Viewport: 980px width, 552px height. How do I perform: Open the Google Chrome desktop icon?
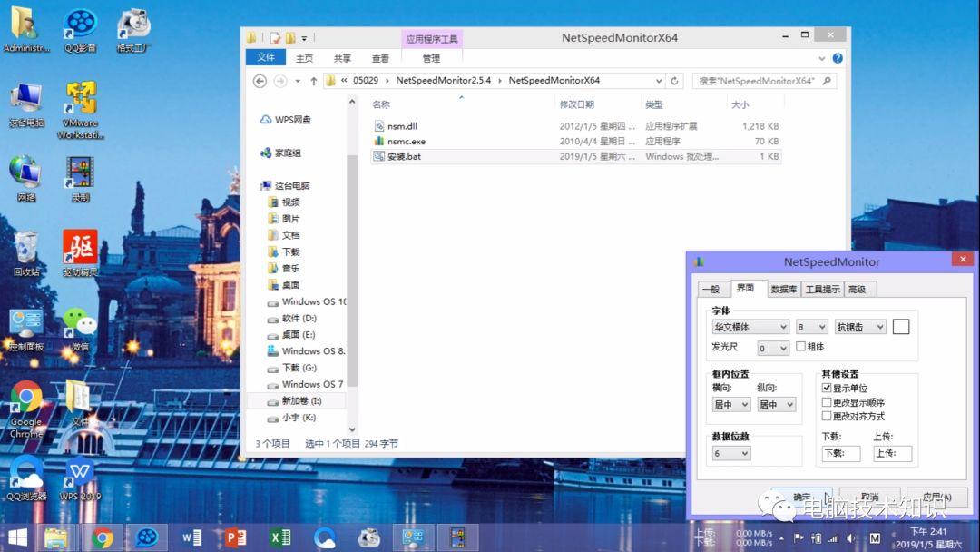pyautogui.click(x=26, y=409)
